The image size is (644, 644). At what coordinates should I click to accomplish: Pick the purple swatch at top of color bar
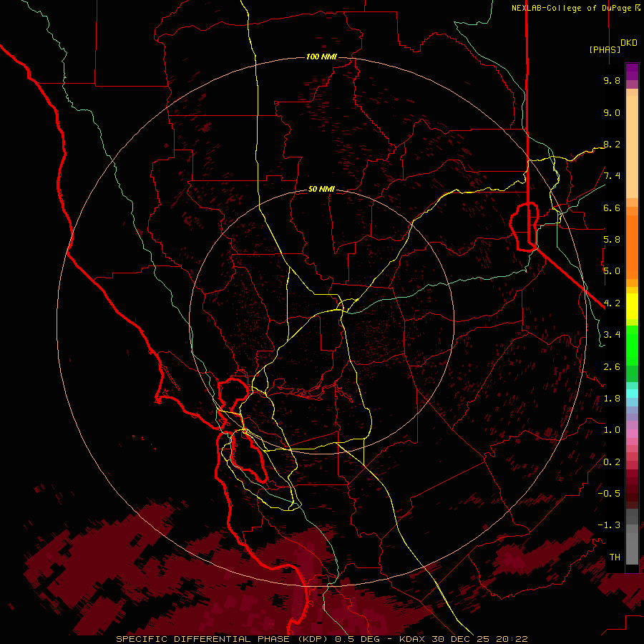coord(632,72)
